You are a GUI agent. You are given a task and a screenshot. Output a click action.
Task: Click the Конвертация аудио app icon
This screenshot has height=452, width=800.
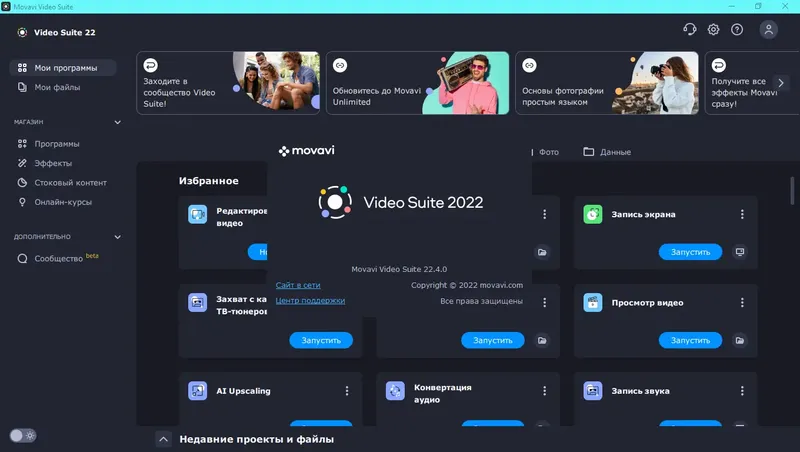coord(395,391)
